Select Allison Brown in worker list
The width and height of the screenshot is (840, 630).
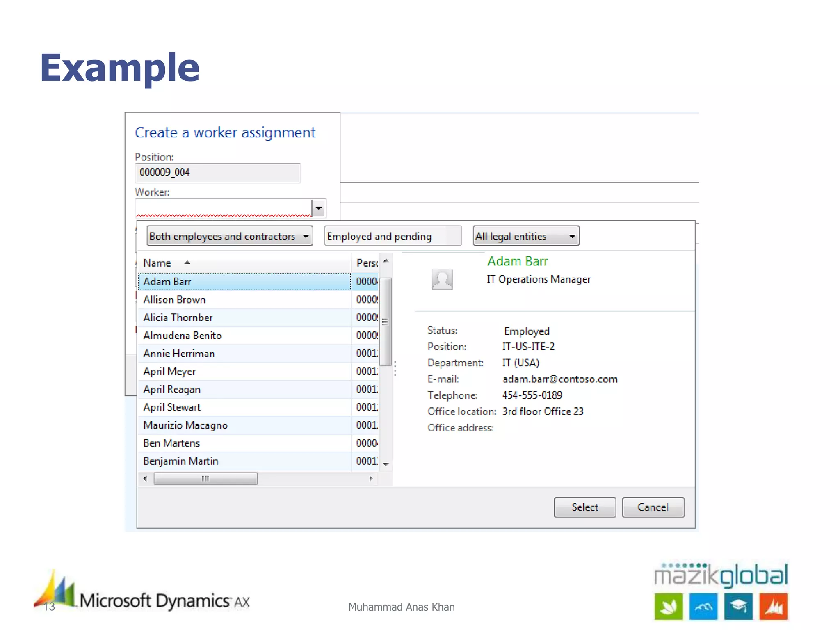click(x=174, y=300)
